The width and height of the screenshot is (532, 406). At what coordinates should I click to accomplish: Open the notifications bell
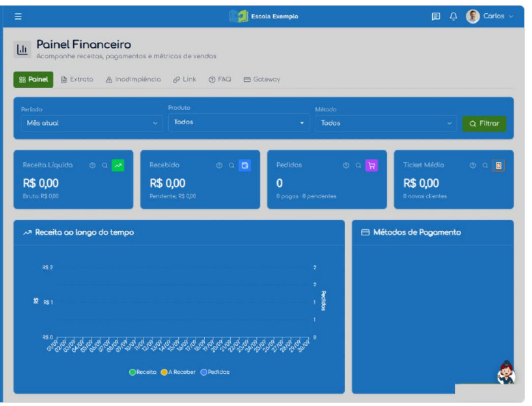tap(453, 16)
